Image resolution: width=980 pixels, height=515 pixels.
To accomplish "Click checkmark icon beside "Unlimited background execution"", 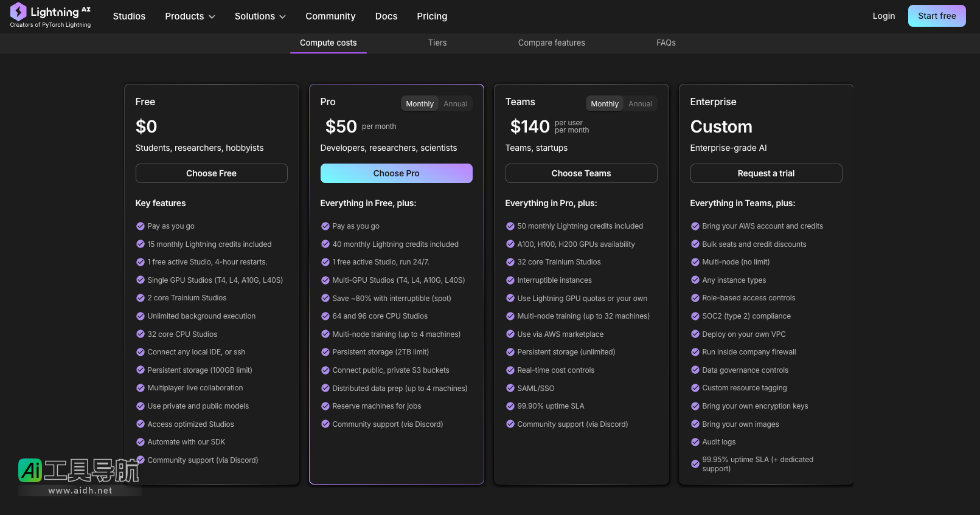I will [141, 316].
